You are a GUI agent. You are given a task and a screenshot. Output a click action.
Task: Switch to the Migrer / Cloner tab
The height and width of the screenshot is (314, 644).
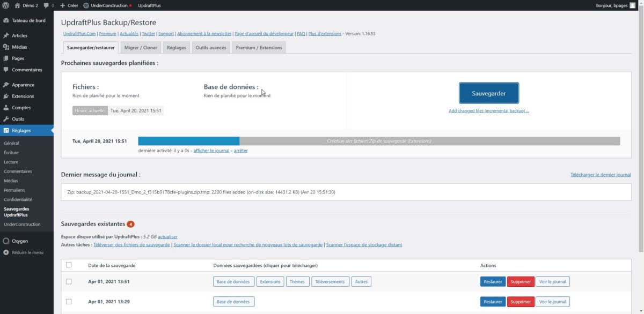tap(141, 48)
